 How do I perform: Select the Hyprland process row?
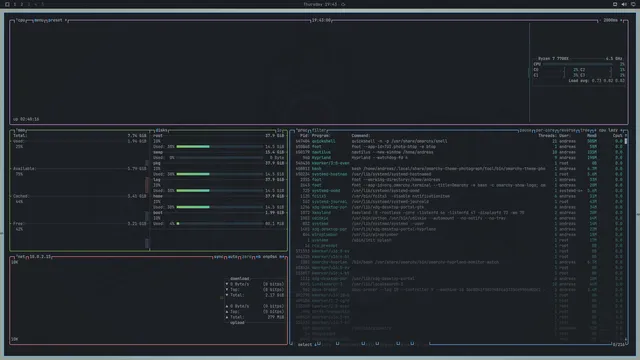[460, 158]
